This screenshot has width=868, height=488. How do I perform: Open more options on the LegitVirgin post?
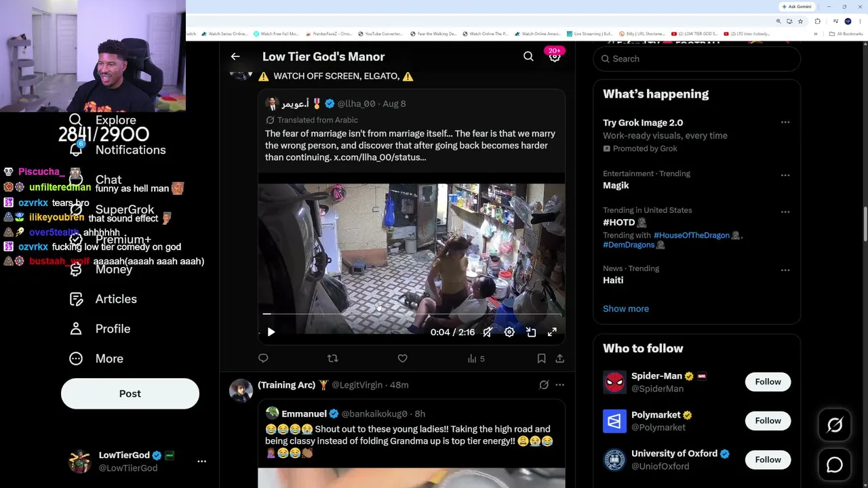pos(559,385)
